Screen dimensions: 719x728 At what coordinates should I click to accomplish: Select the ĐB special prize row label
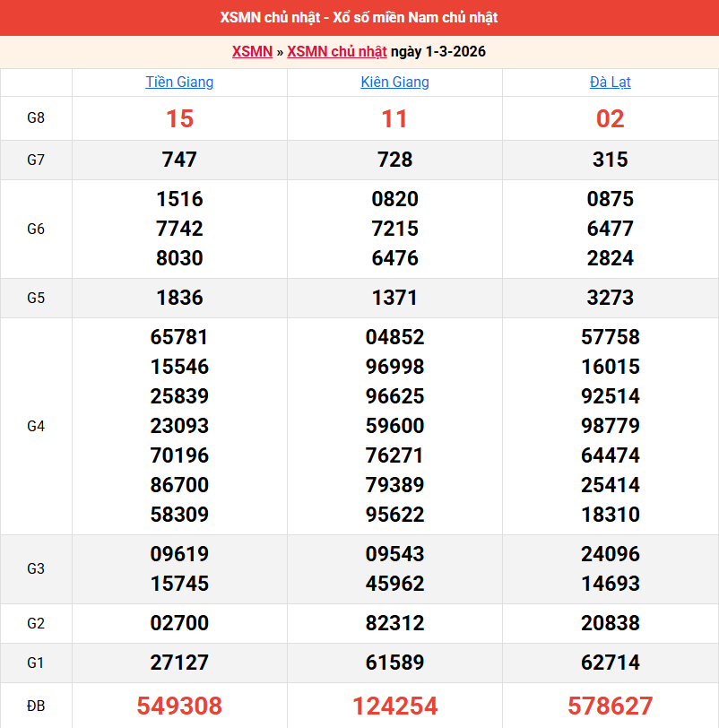pyautogui.click(x=36, y=706)
